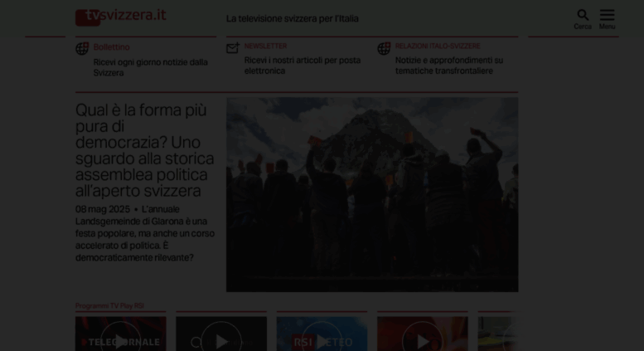Click the globe icon beside Bollettino
The width and height of the screenshot is (644, 351).
[x=82, y=48]
